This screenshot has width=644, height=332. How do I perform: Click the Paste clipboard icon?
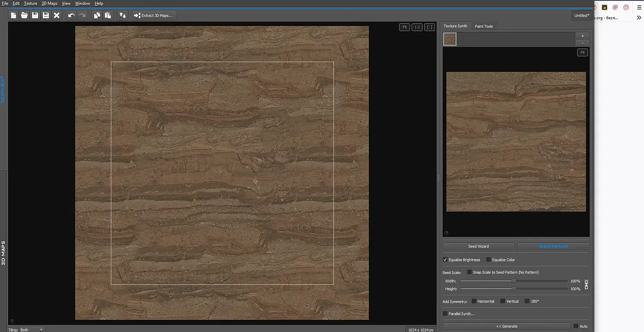point(108,16)
